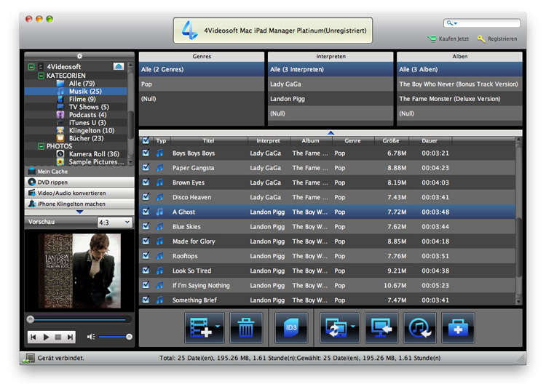The width and height of the screenshot is (546, 392).
Task: Collapse the KATEGORIEN tree node
Action: 41,76
